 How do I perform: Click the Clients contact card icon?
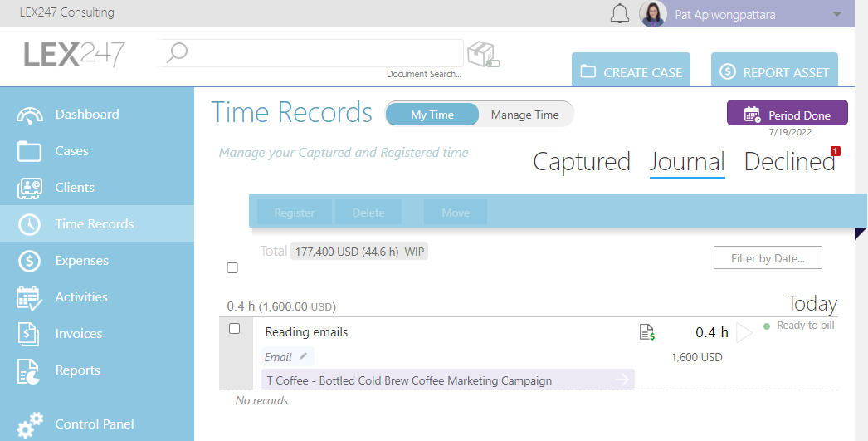[x=29, y=189]
